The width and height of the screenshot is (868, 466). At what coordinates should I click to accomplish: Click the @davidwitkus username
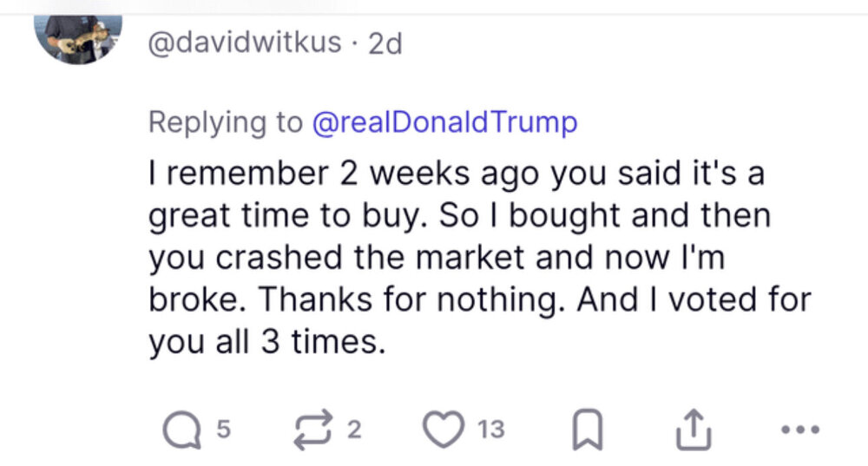point(246,42)
